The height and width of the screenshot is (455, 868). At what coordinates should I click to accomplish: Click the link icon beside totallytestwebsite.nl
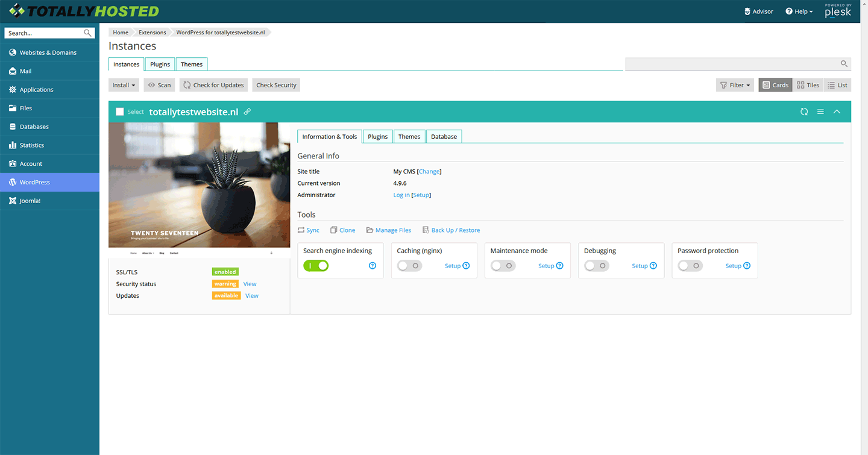(x=247, y=111)
